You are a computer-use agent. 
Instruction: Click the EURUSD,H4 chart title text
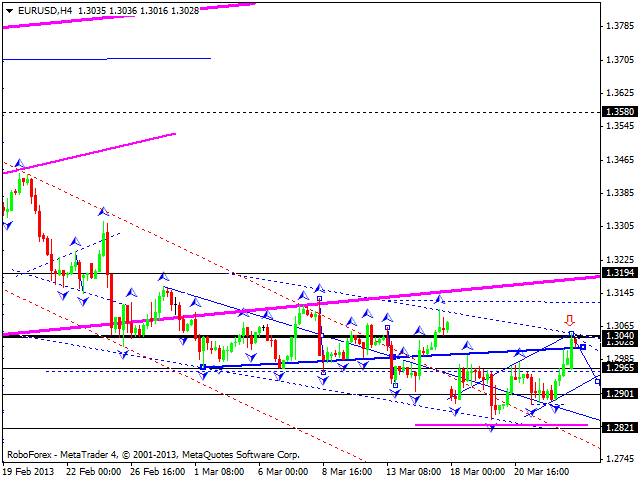coord(44,9)
